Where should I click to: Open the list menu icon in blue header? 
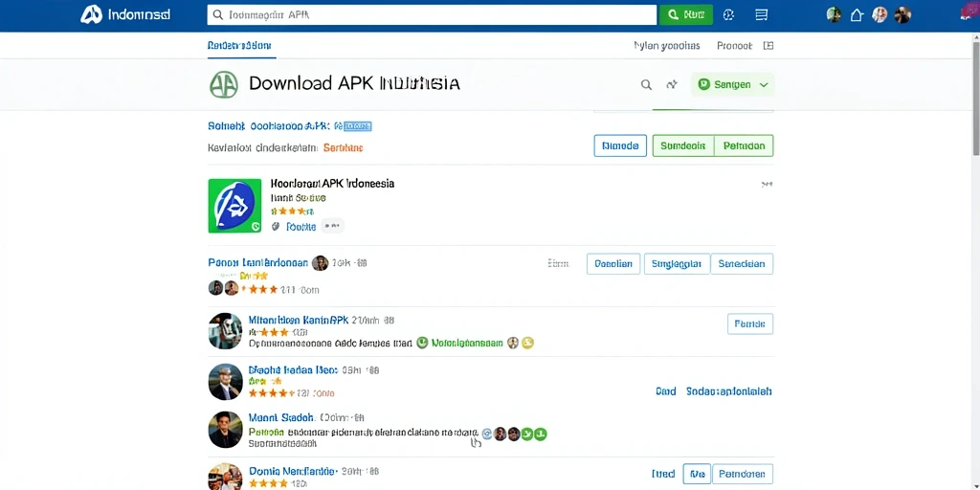coord(761,15)
